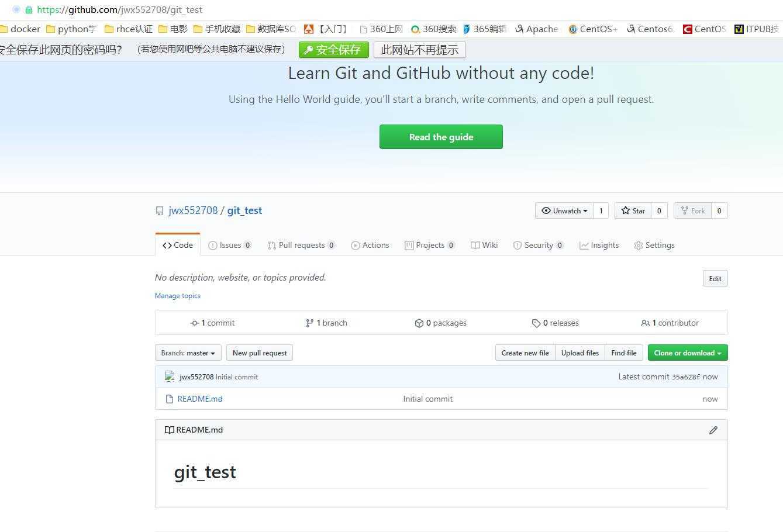
Task: Open the Insights tab
Action: coord(599,246)
